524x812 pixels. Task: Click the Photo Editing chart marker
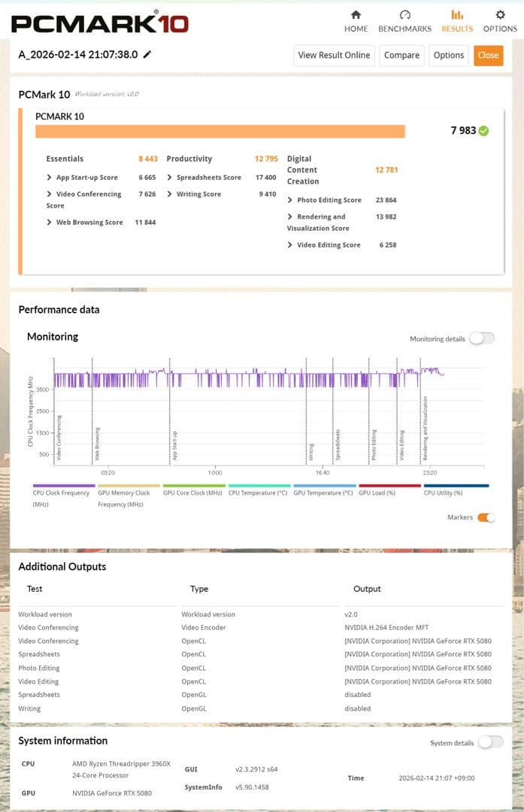pyautogui.click(x=374, y=445)
